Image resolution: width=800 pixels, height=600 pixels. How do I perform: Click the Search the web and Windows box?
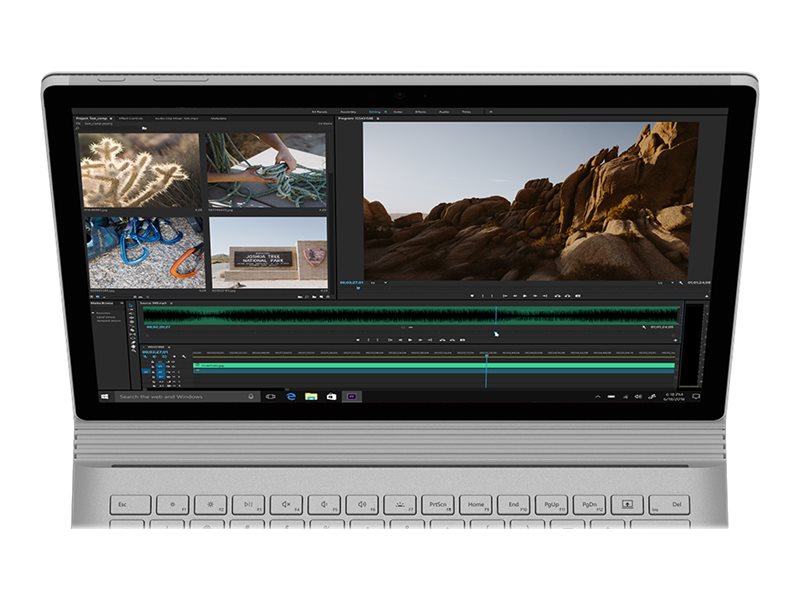coord(186,396)
